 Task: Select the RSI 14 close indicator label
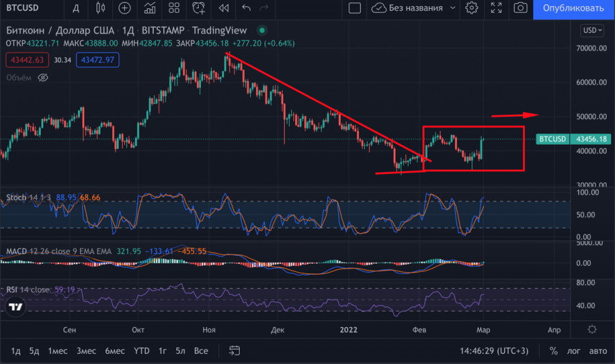(27, 290)
